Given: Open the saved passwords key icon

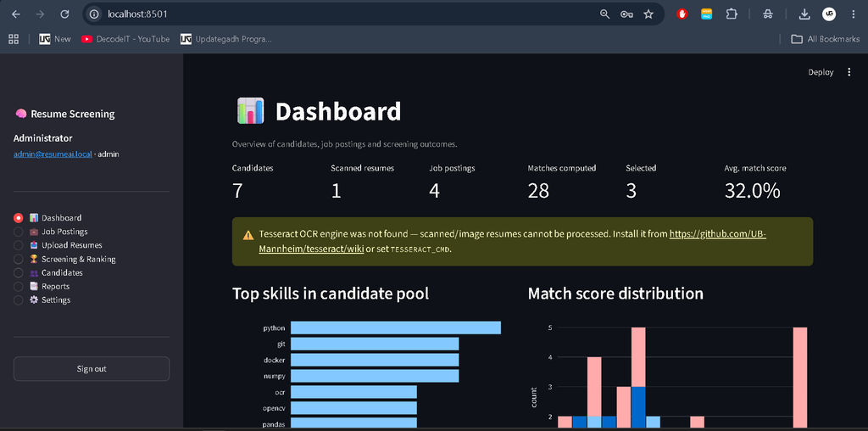Looking at the screenshot, I should [626, 14].
